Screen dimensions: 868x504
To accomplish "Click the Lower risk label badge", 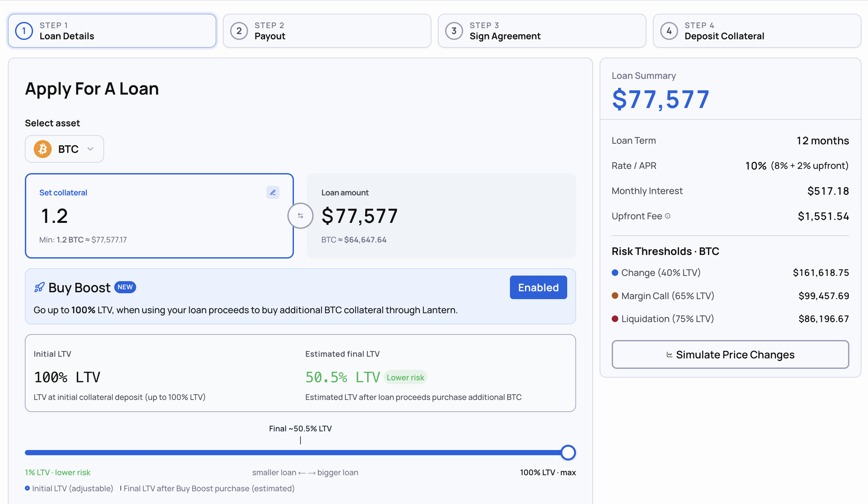I will coord(406,378).
